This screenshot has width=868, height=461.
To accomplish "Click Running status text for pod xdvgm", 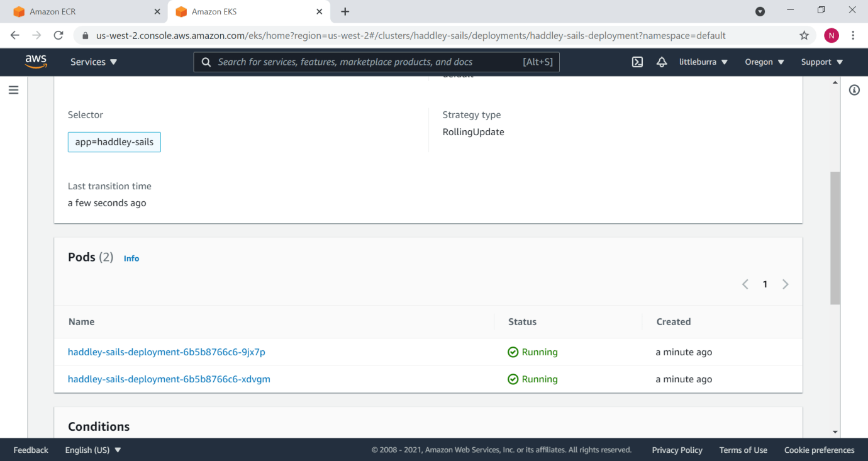I will 540,379.
